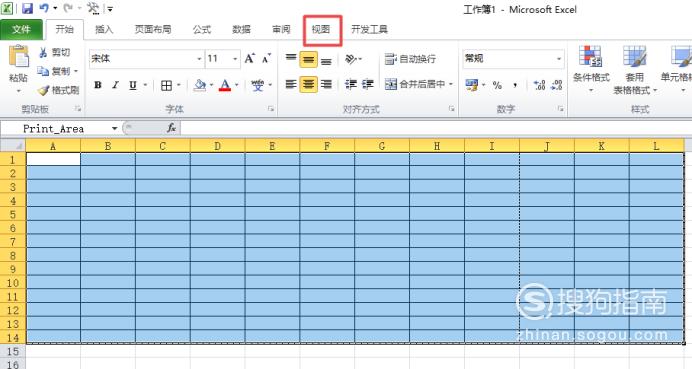Open the underline style dropdown arrow
692x369 pixels.
tap(145, 85)
